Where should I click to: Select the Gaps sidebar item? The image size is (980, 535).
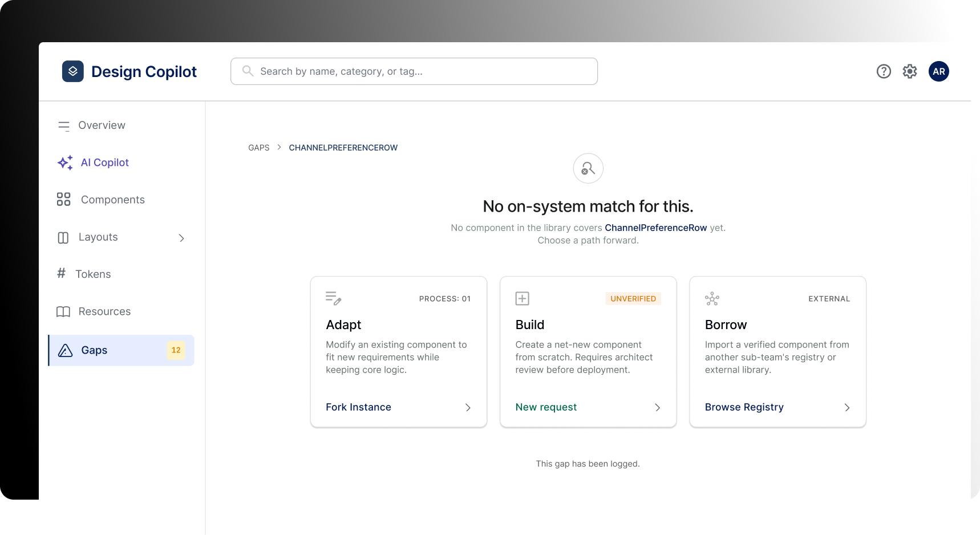click(x=121, y=350)
